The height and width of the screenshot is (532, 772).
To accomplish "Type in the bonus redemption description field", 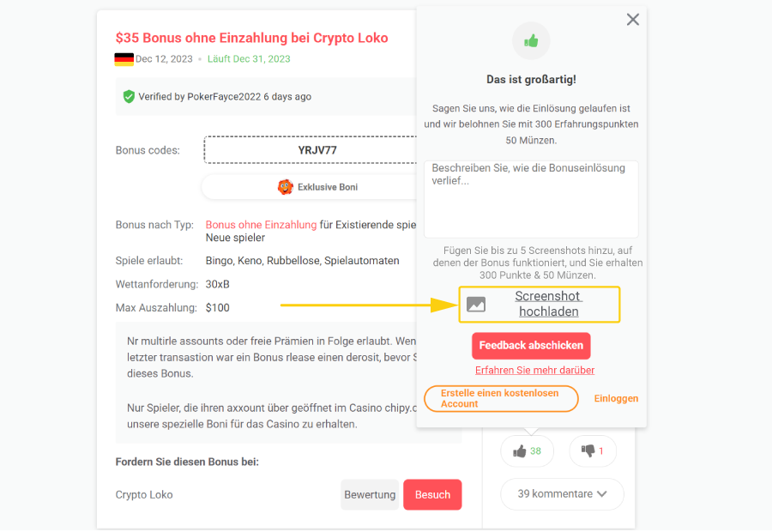I will pos(531,199).
